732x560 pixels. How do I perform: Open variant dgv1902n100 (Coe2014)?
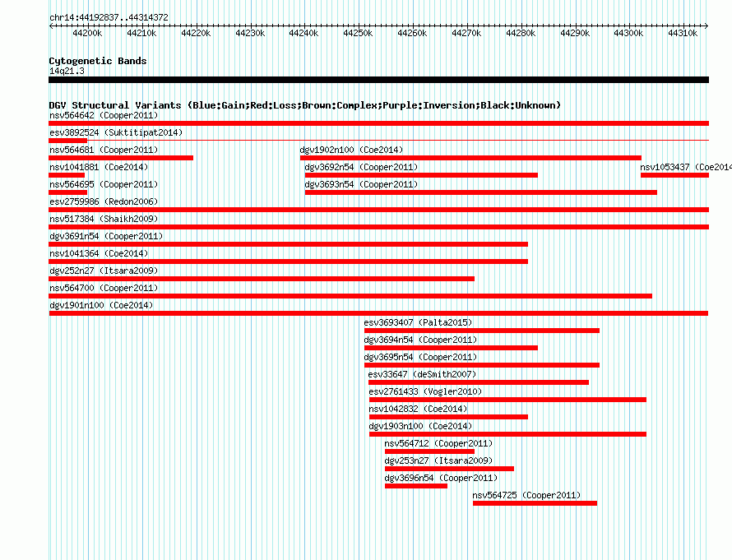351,150
